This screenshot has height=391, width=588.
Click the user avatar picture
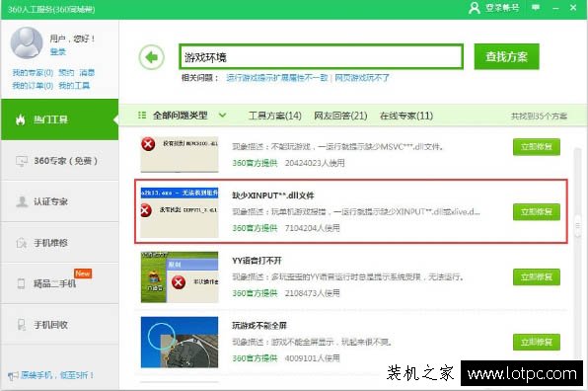click(27, 42)
